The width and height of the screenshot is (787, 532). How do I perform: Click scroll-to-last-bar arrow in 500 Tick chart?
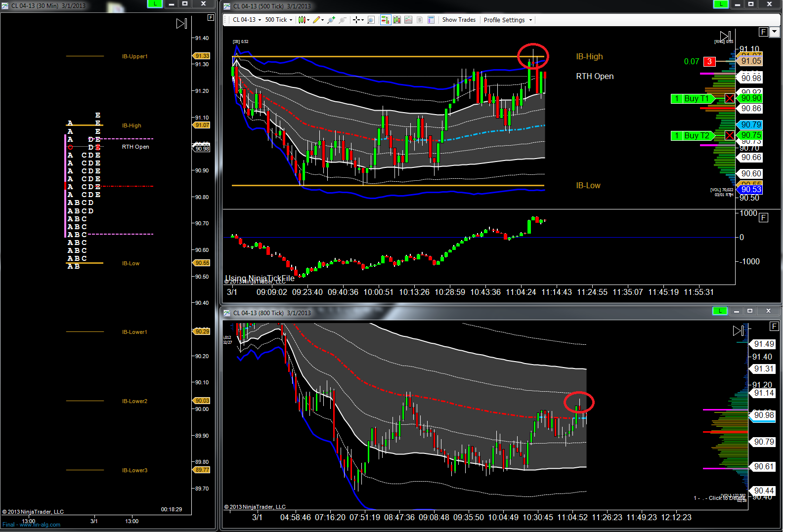pyautogui.click(x=725, y=36)
